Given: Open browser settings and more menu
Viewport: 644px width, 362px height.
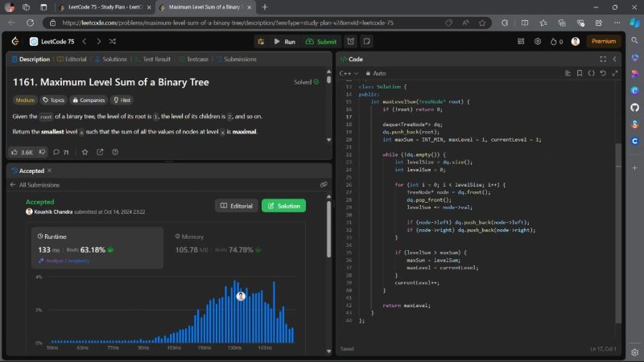Looking at the screenshot, I should pyautogui.click(x=617, y=23).
